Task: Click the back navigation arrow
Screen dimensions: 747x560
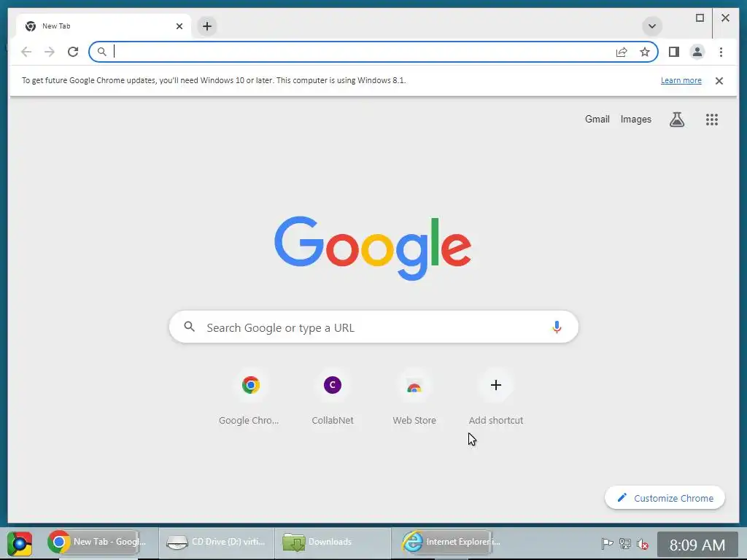Action: click(x=26, y=52)
